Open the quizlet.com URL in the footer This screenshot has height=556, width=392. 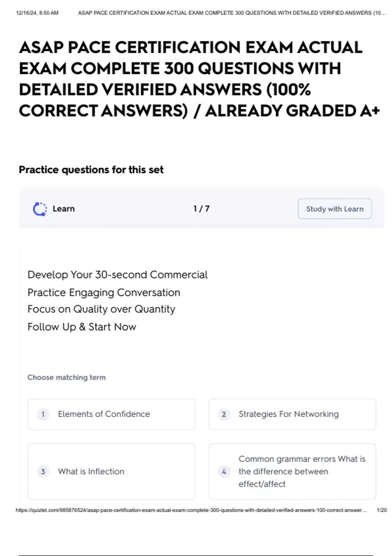pos(191,510)
